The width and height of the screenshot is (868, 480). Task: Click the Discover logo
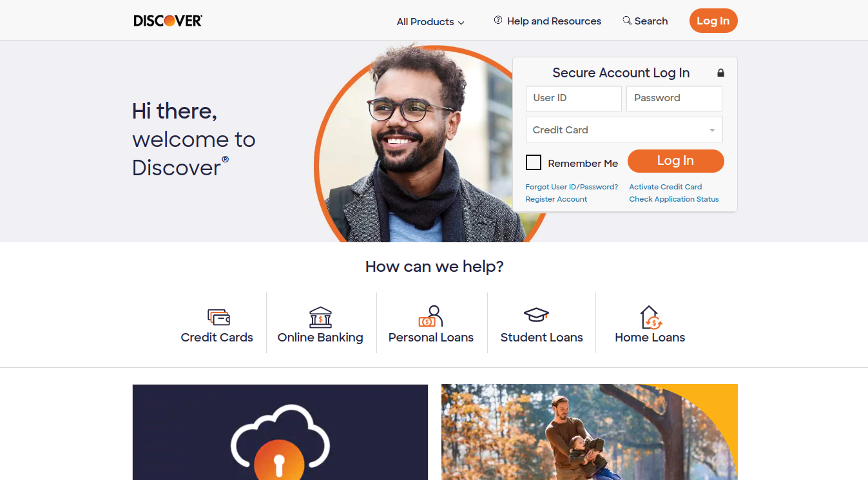tap(168, 21)
